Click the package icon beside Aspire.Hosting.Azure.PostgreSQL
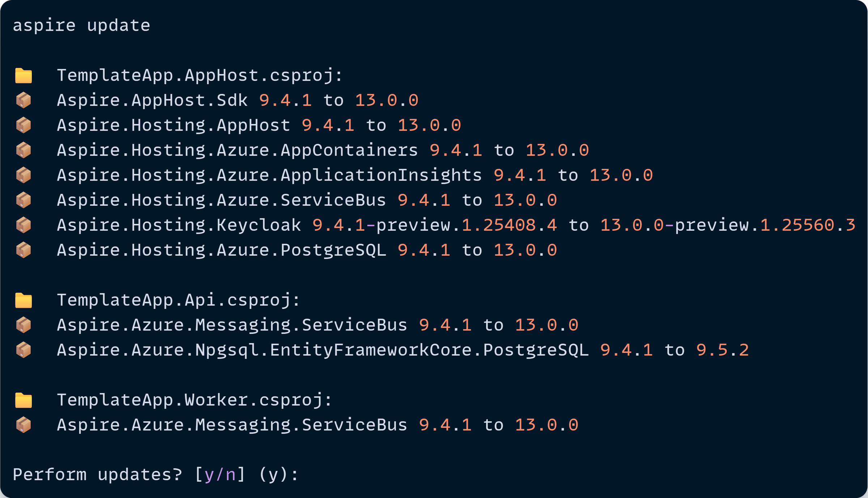Viewport: 868px width, 498px height. [24, 250]
